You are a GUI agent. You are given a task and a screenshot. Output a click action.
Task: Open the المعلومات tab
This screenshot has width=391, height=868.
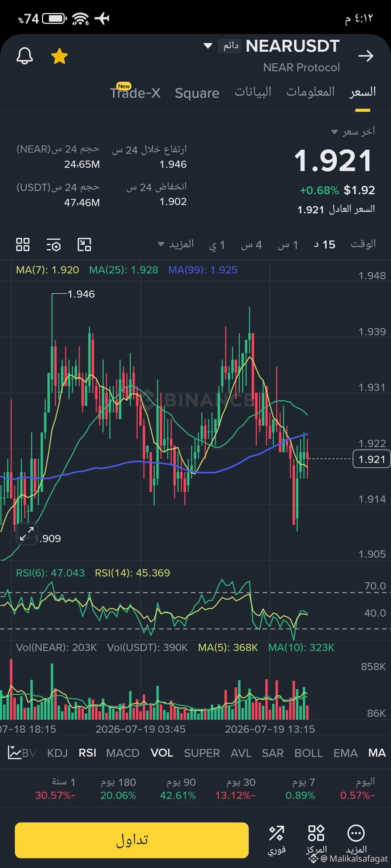coord(311,92)
